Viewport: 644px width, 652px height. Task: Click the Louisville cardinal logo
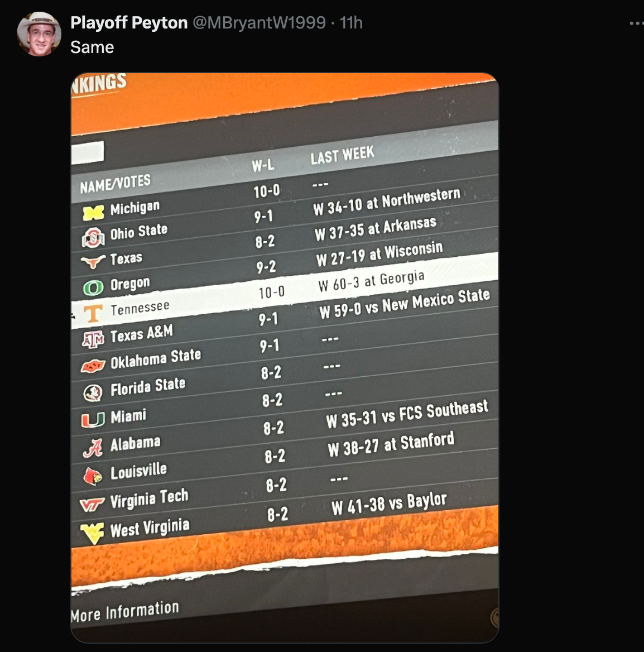(93, 476)
